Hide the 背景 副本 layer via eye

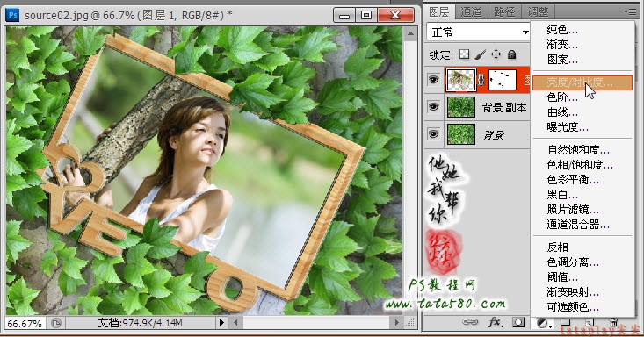pyautogui.click(x=433, y=107)
